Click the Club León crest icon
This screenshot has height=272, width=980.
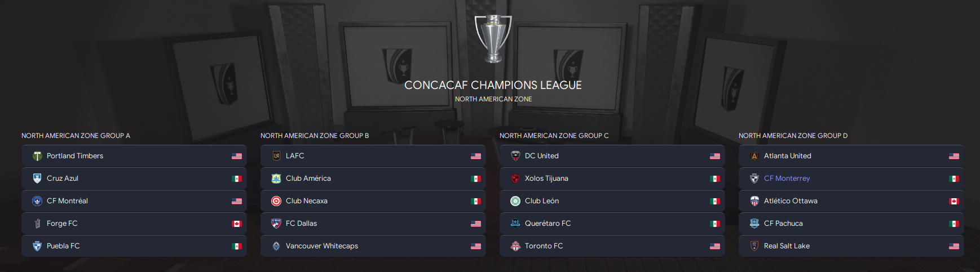(x=515, y=201)
